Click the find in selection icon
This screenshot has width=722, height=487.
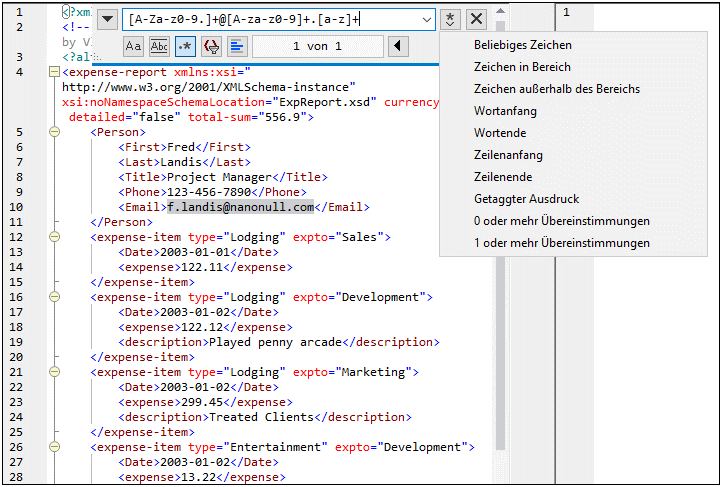(x=237, y=46)
